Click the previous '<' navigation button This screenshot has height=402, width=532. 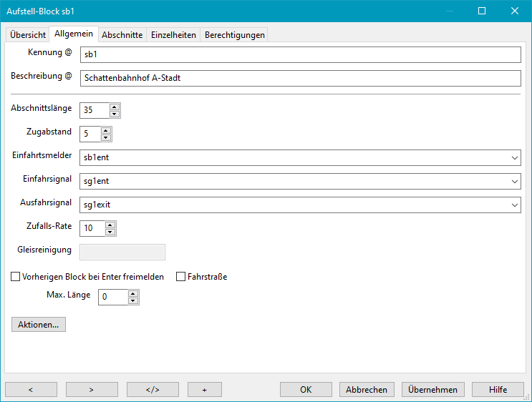[31, 390]
